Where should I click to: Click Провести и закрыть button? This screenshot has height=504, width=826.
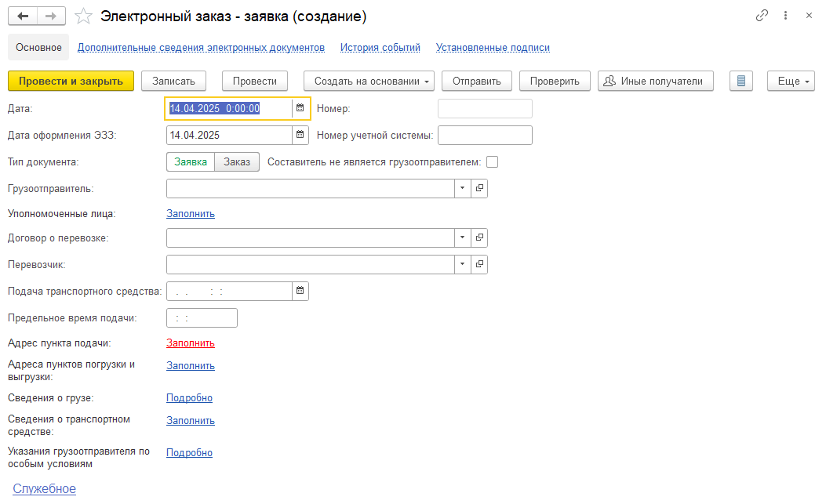[x=71, y=81]
